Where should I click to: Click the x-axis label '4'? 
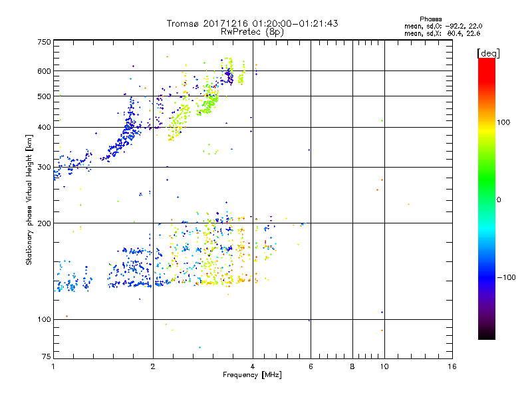[253, 366]
